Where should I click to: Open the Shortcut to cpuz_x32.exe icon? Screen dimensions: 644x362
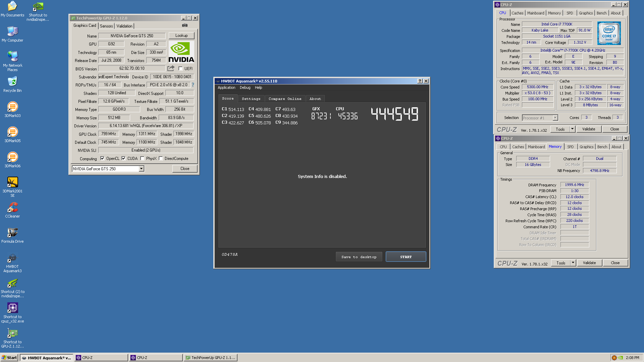[x=12, y=313]
